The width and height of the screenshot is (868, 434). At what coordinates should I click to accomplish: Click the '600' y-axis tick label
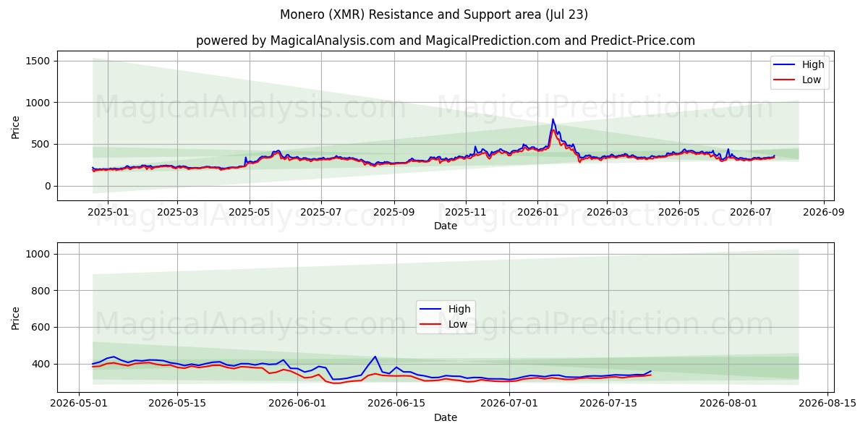coord(41,327)
